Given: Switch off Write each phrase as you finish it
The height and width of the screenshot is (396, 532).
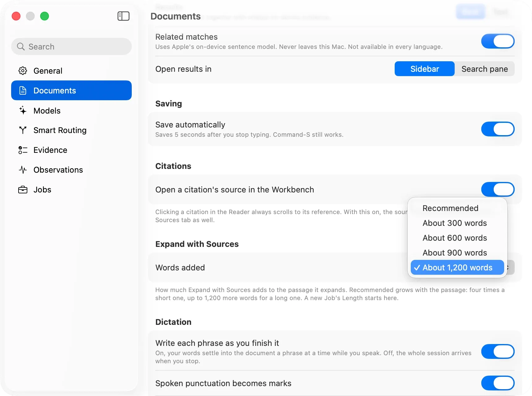Looking at the screenshot, I should pos(498,351).
